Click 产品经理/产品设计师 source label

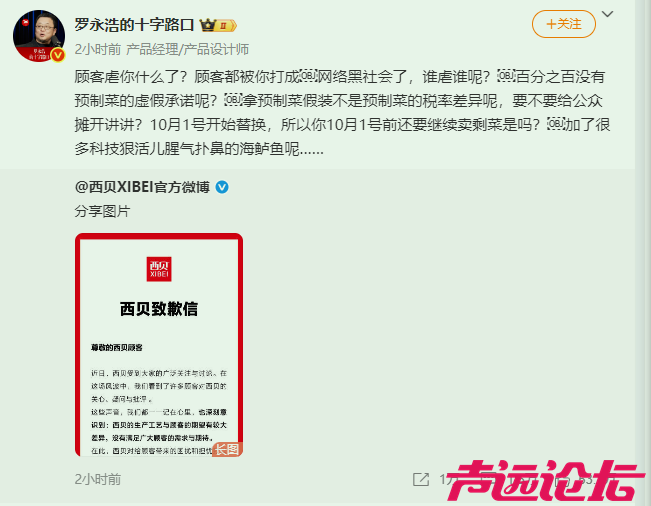[x=187, y=49]
